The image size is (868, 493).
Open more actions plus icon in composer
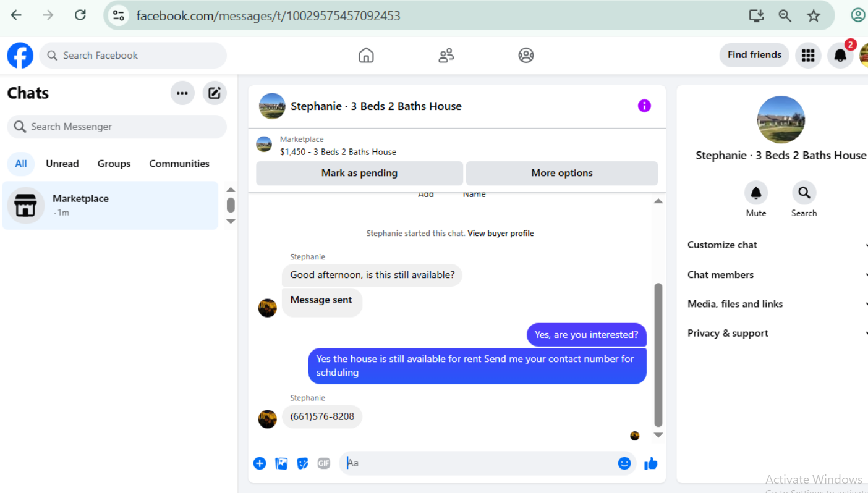[x=260, y=463]
